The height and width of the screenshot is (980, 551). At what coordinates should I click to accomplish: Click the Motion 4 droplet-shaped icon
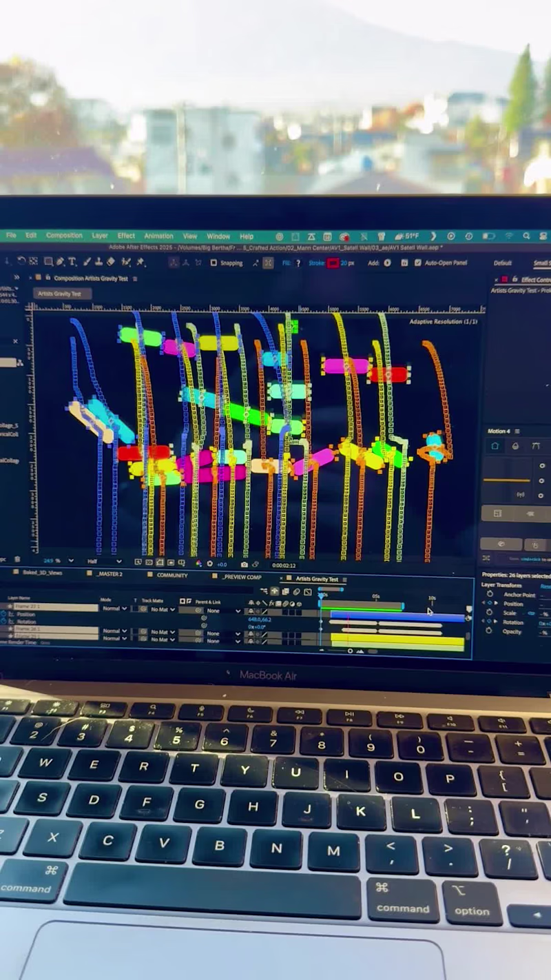[515, 446]
